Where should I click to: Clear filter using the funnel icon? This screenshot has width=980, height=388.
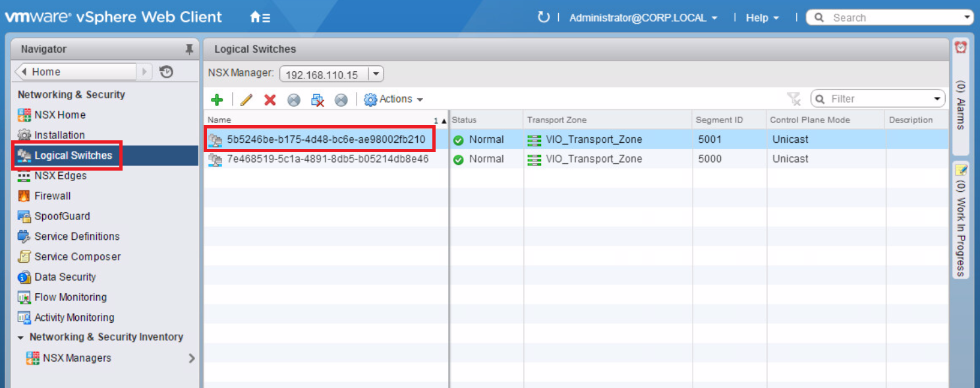pos(794,99)
